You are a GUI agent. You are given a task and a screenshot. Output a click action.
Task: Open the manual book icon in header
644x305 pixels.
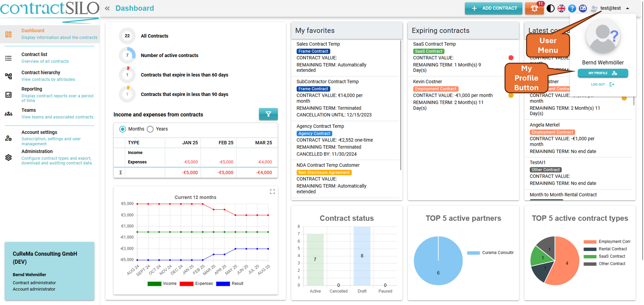583,8
